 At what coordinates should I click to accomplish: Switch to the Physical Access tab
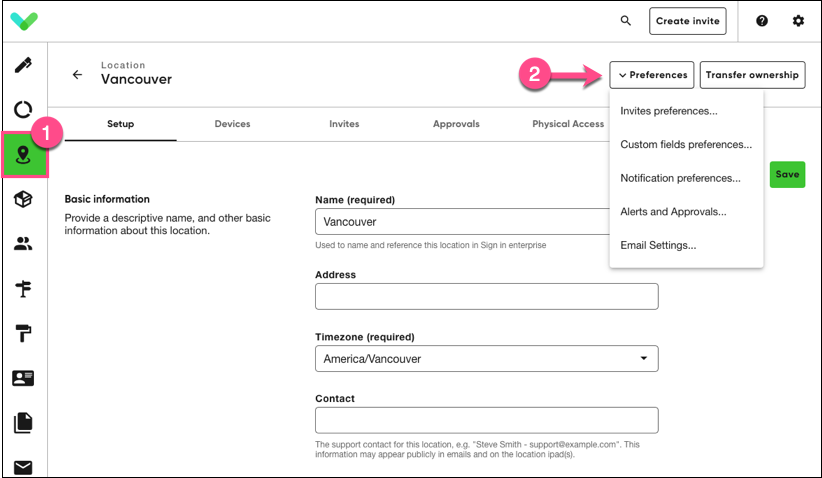(x=568, y=124)
